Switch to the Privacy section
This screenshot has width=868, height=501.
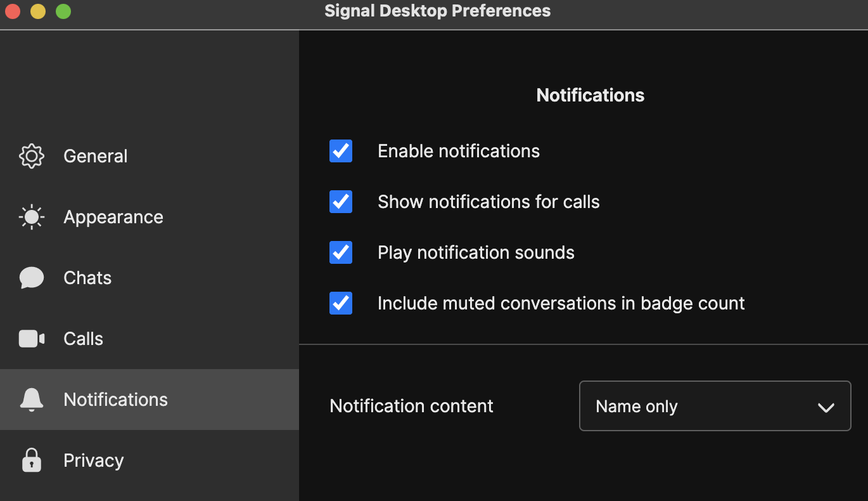point(93,460)
